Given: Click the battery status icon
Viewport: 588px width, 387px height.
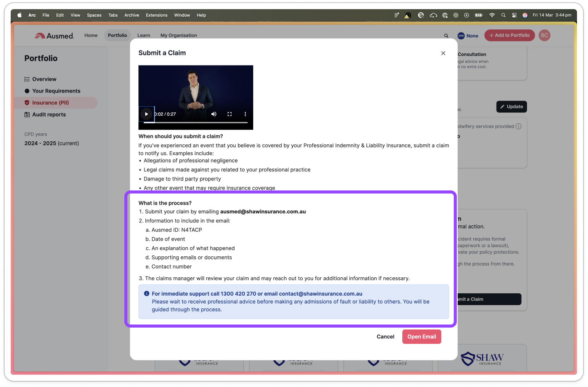Looking at the screenshot, I should (x=479, y=15).
